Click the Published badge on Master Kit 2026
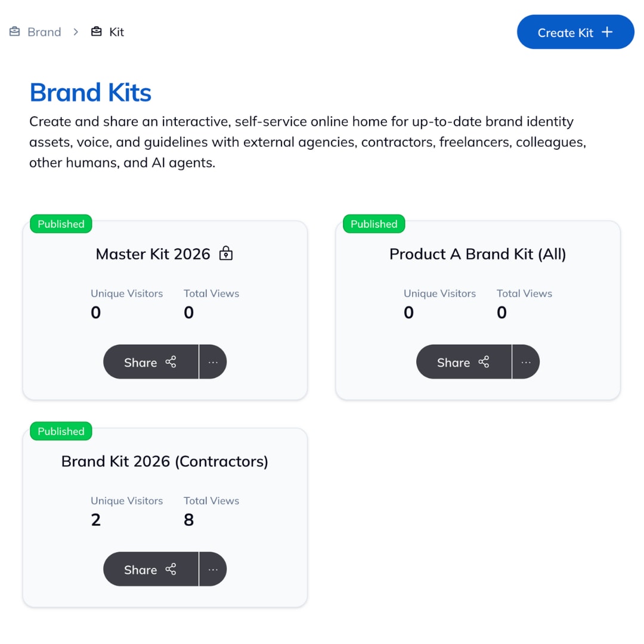This screenshot has height=644, width=644. 60,224
